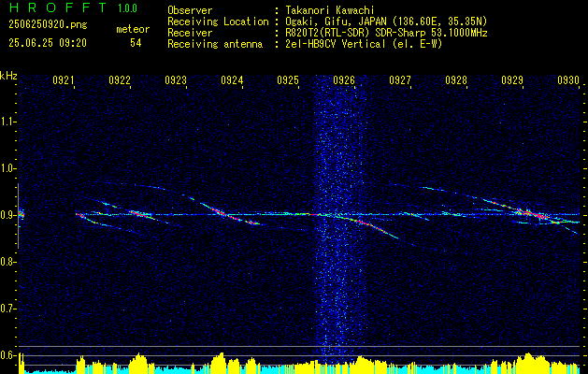Click the 0929 time marker
588x374 pixels.
pos(512,80)
